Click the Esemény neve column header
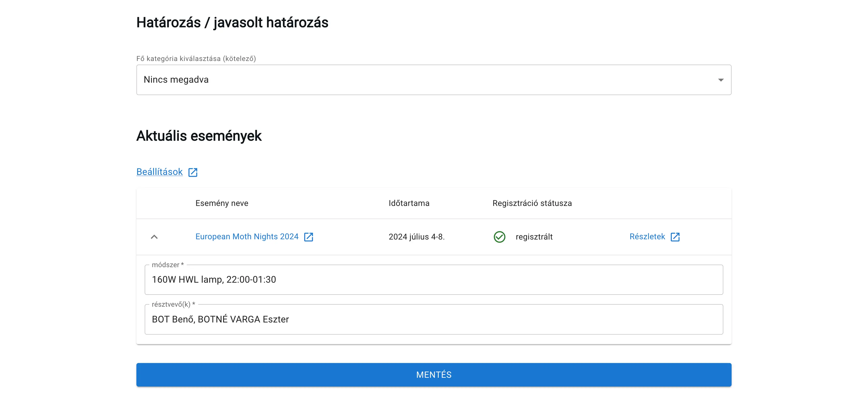 click(x=222, y=203)
